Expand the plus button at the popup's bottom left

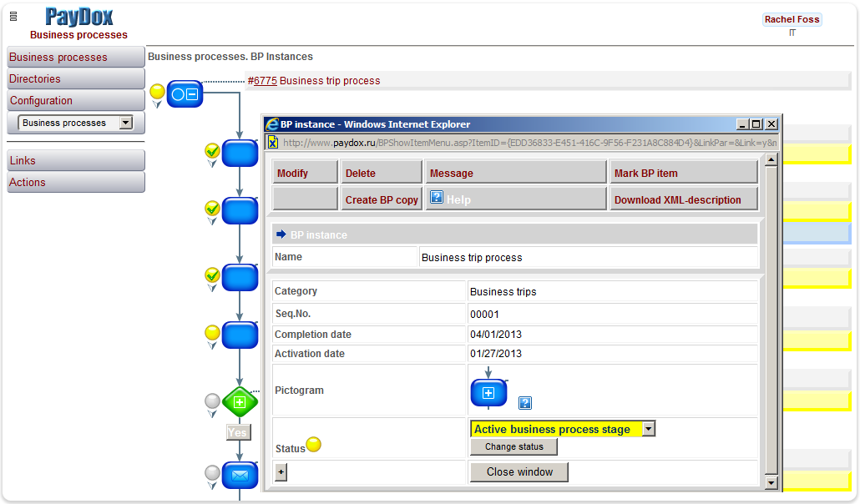281,471
